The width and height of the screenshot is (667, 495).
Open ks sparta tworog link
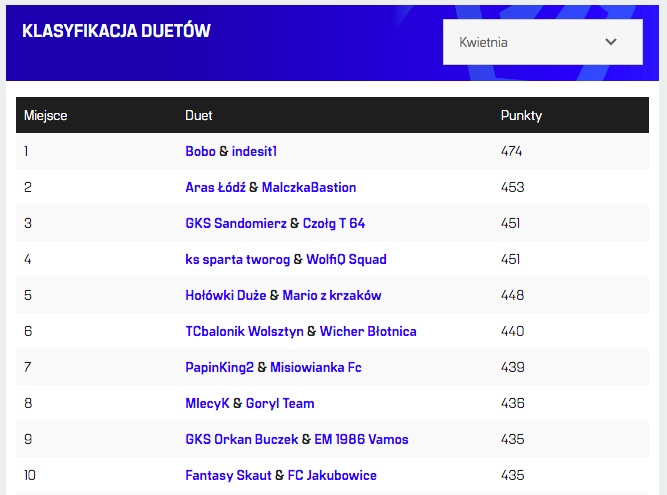[237, 259]
